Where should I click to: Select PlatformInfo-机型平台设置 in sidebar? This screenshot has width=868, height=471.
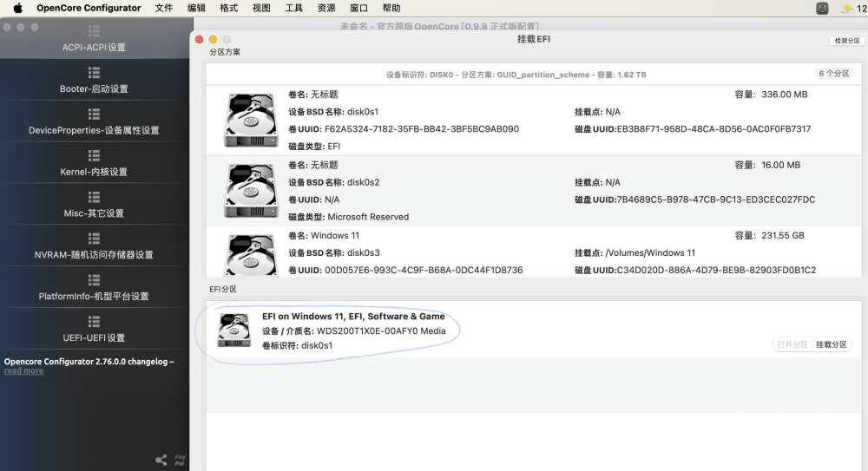[x=94, y=288]
